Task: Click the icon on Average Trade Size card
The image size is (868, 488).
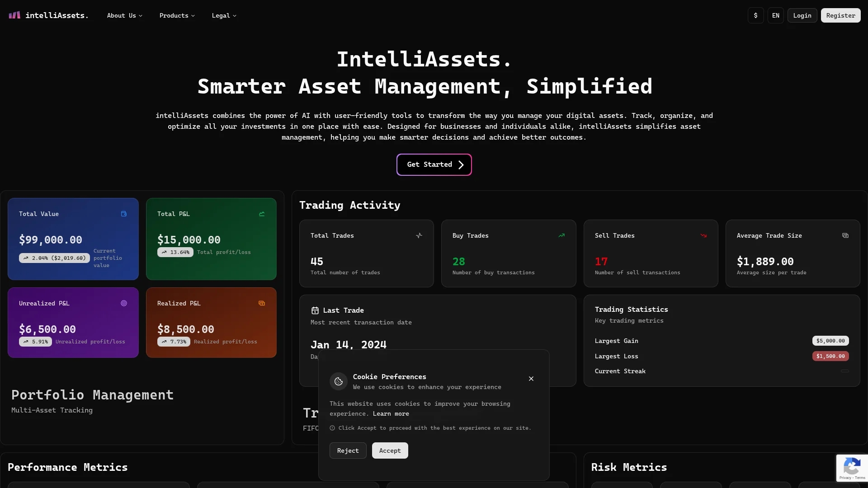Action: 845,235
